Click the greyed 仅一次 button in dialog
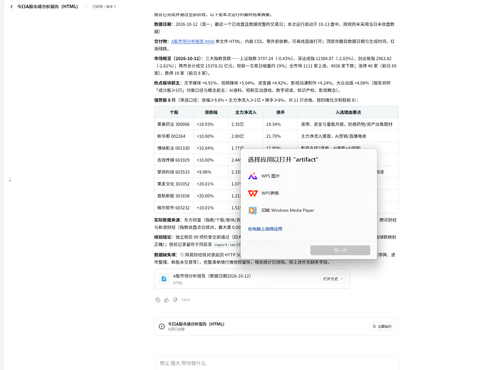The height and width of the screenshot is (370, 500). pyautogui.click(x=340, y=250)
